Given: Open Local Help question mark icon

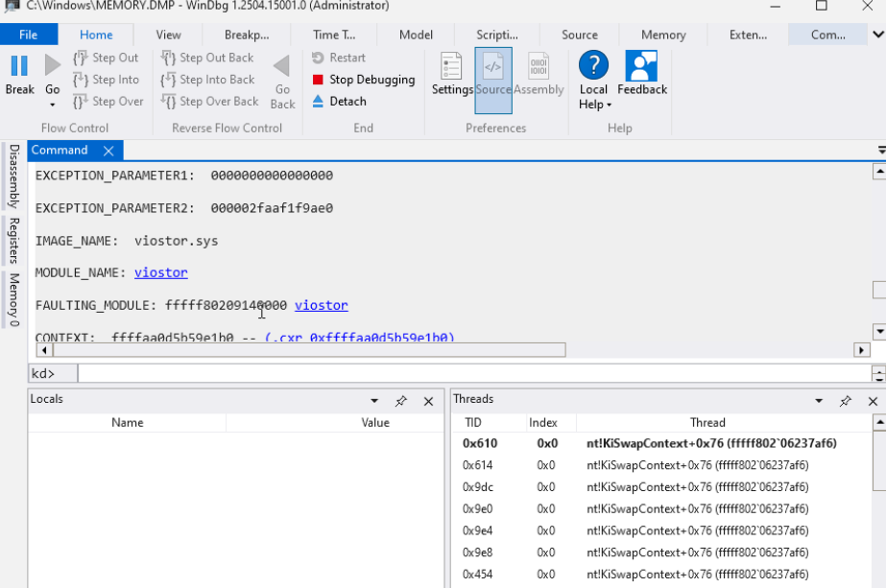Looking at the screenshot, I should click(x=593, y=65).
